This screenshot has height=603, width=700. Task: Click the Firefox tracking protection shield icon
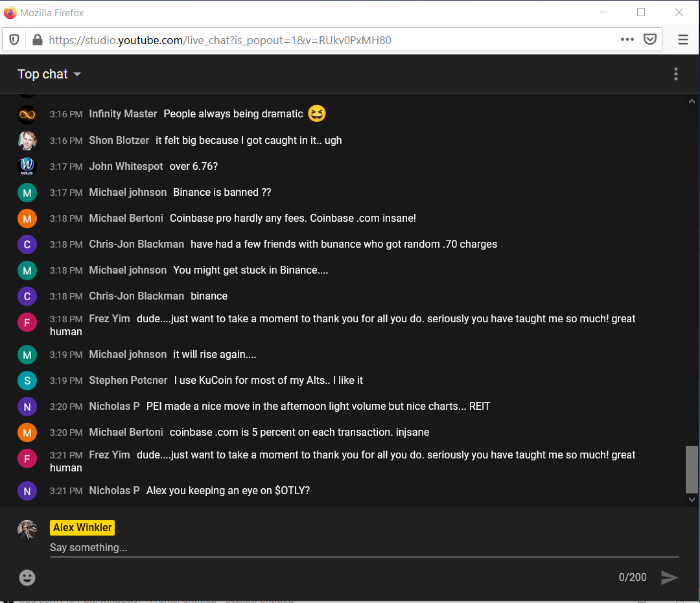(x=14, y=40)
